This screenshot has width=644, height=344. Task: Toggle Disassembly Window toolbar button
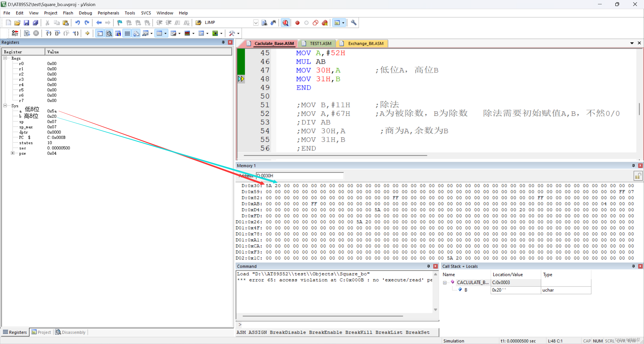[109, 33]
